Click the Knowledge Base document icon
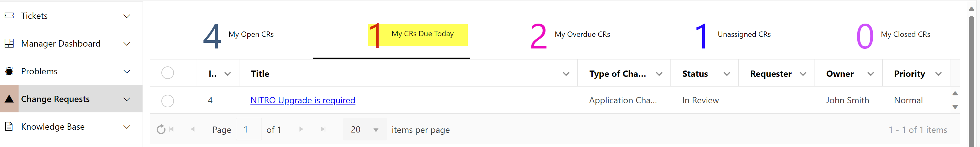Image resolution: width=980 pixels, height=147 pixels. pyautogui.click(x=9, y=127)
